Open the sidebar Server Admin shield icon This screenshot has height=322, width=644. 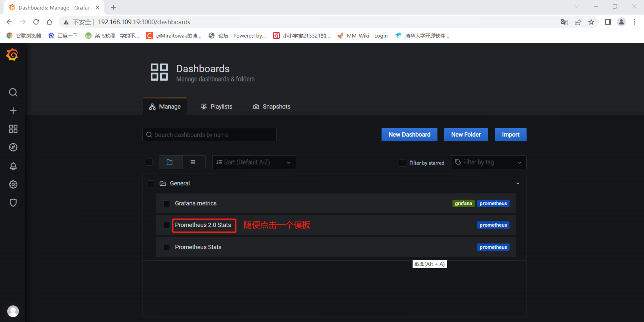click(x=13, y=203)
